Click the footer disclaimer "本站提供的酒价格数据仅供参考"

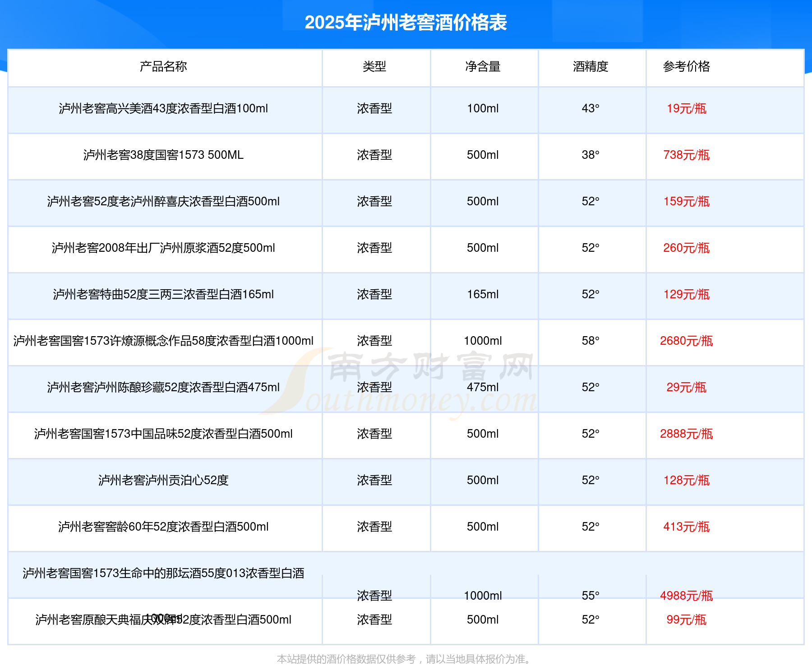pos(346,659)
